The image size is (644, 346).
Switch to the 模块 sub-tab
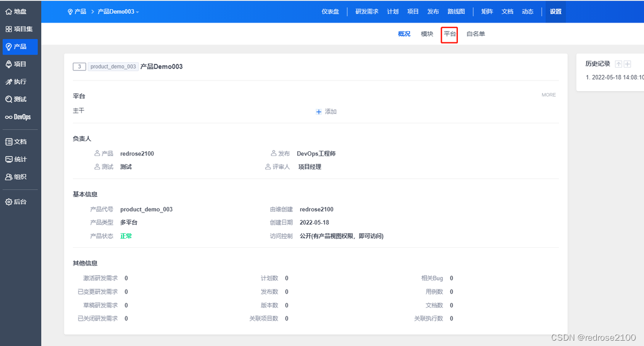[427, 34]
